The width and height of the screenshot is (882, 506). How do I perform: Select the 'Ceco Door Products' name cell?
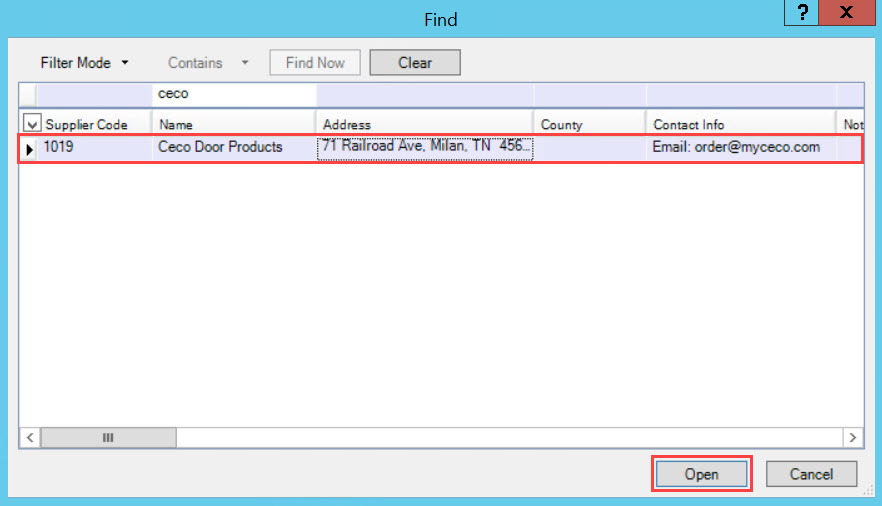233,148
